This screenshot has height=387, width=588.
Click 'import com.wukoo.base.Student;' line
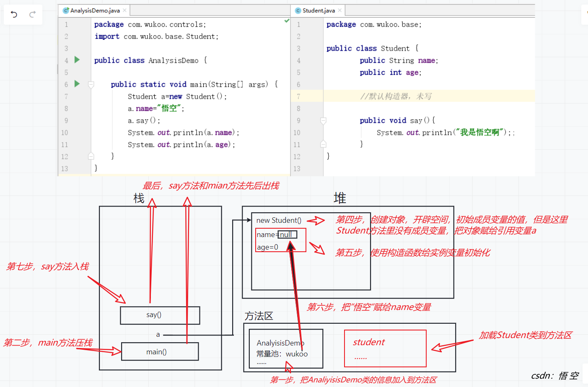point(156,36)
